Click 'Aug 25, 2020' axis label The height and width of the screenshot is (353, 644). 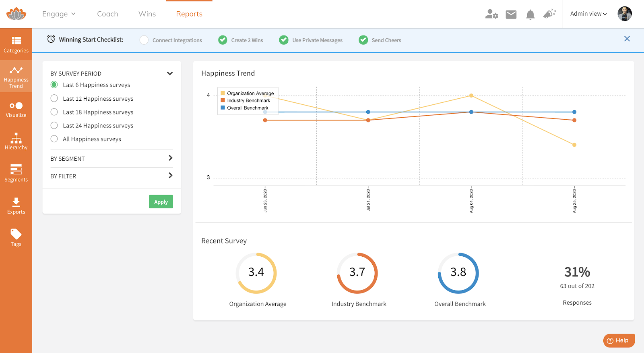[574, 201]
